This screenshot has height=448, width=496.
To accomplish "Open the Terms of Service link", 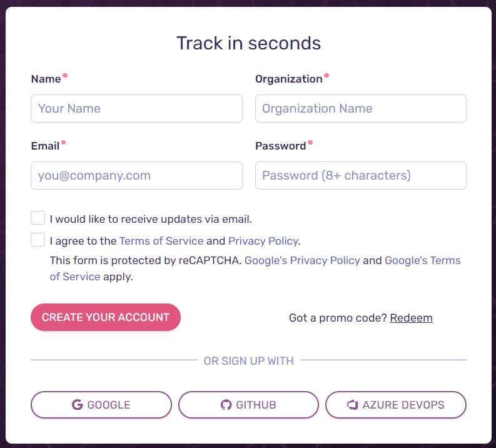I will [x=161, y=241].
